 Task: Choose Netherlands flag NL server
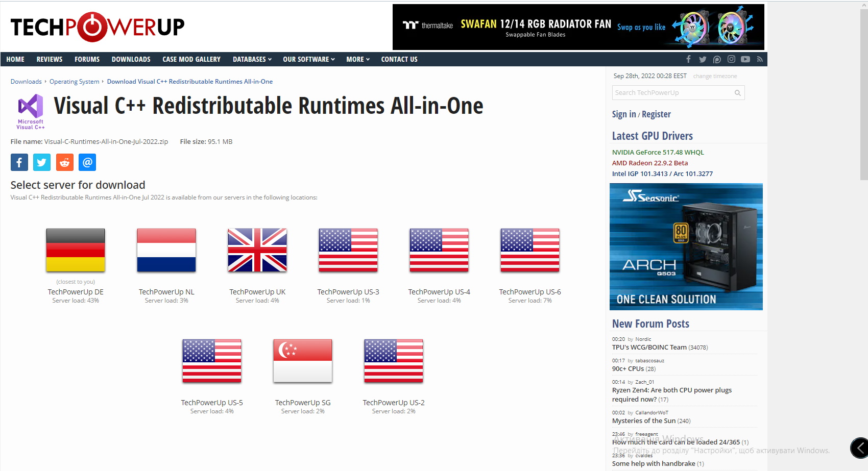click(x=166, y=250)
